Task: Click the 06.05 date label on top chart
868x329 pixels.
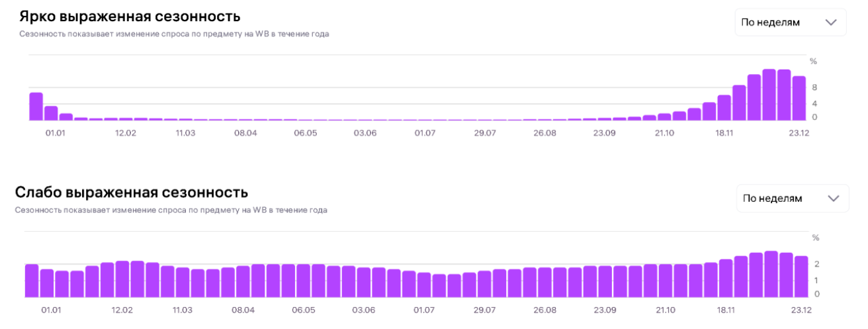Action: 306,133
